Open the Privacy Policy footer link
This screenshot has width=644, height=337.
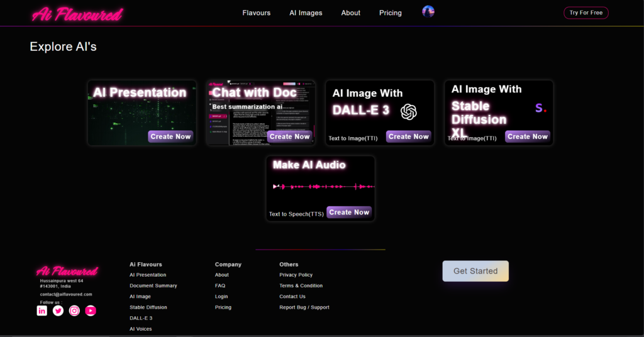[296, 275]
